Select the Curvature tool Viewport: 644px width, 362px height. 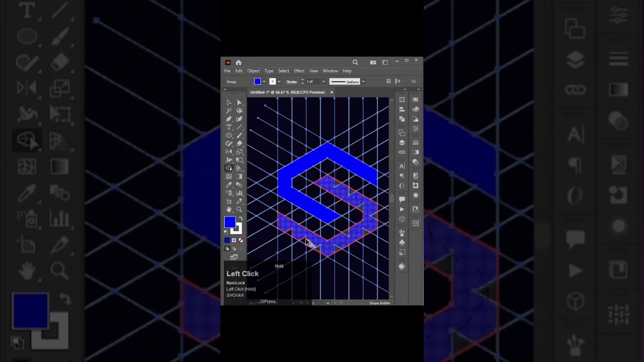(x=239, y=119)
